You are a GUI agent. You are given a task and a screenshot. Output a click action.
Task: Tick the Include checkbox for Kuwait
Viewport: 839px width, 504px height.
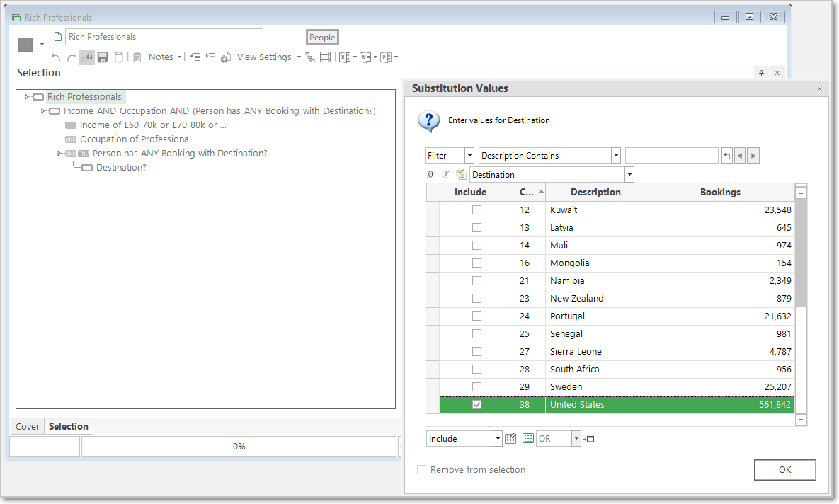pos(476,210)
